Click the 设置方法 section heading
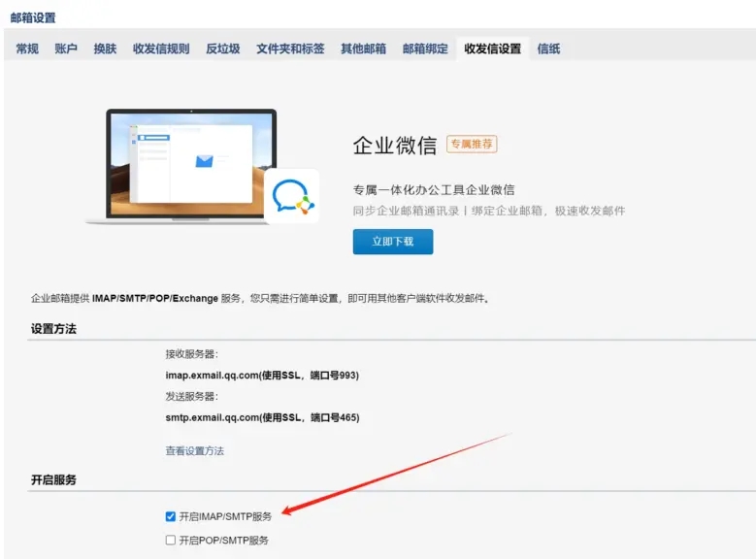The width and height of the screenshot is (756, 559). [x=53, y=329]
